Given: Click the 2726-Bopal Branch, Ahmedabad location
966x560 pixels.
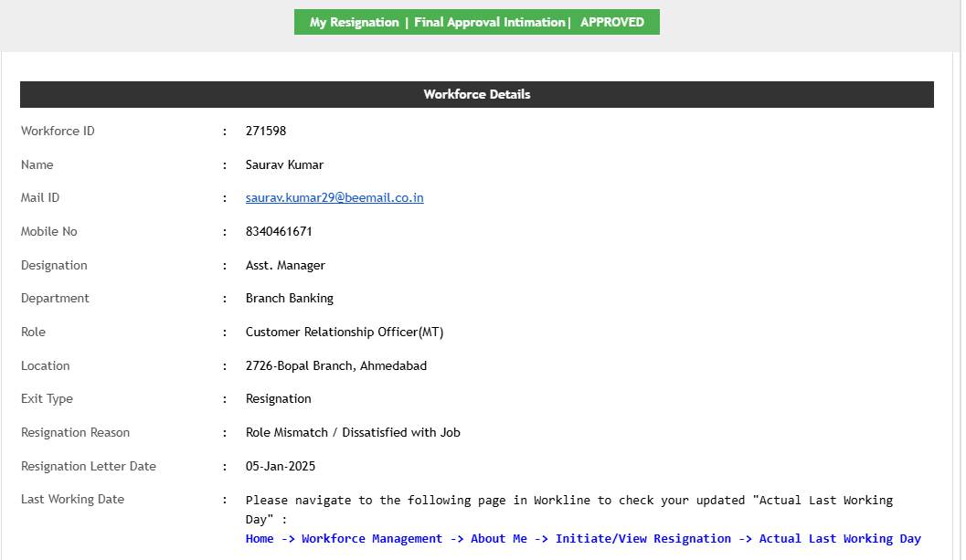Looking at the screenshot, I should click(x=336, y=366).
